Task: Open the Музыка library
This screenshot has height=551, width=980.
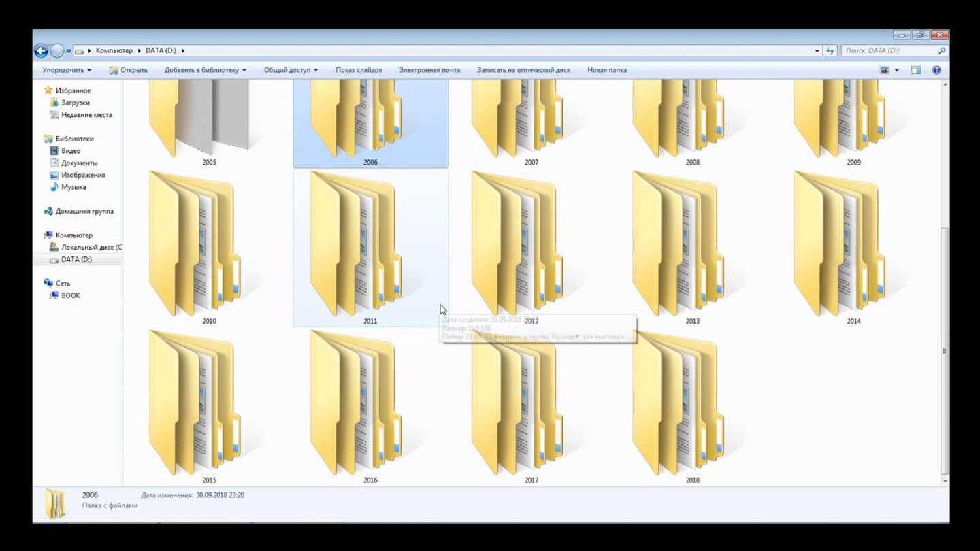Action: pyautogui.click(x=67, y=187)
